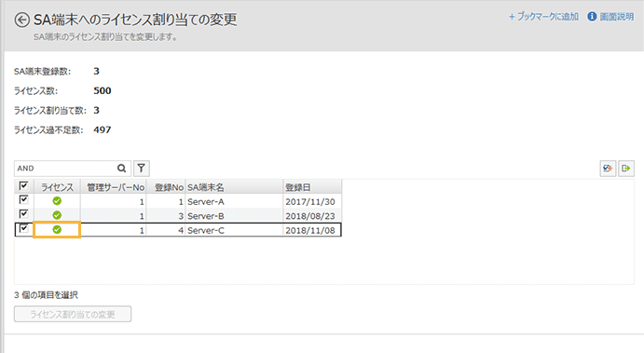
Task: Select the Server-B name cell
Action: click(x=234, y=216)
